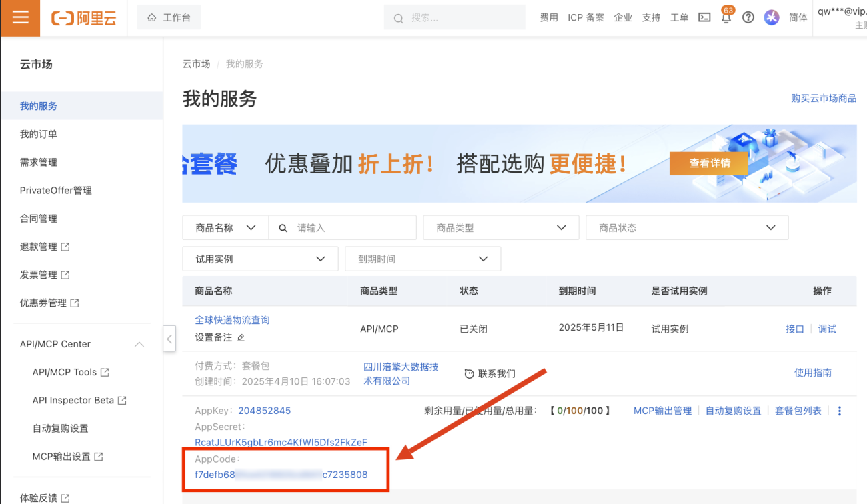
Task: Open the ICP 备案 menu
Action: tap(586, 18)
